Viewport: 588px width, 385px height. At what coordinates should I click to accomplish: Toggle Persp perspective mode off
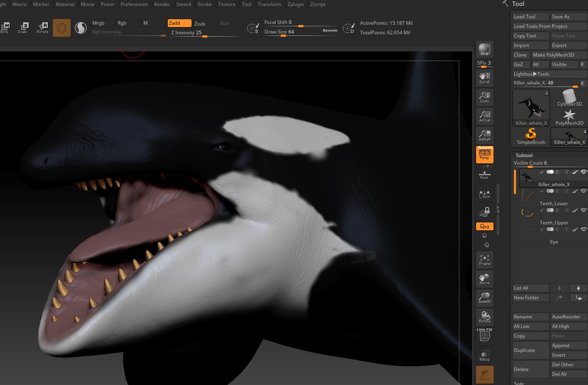(484, 154)
